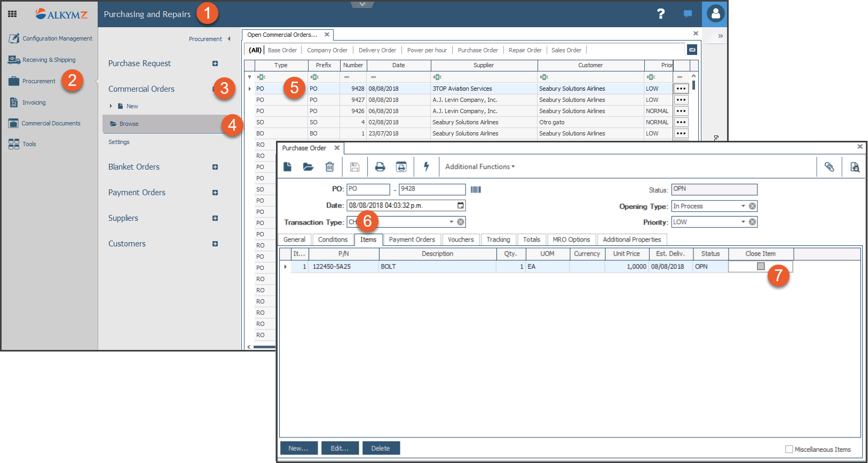868x463 pixels.
Task: Collapse the Procurement panel arrow
Action: coord(229,38)
